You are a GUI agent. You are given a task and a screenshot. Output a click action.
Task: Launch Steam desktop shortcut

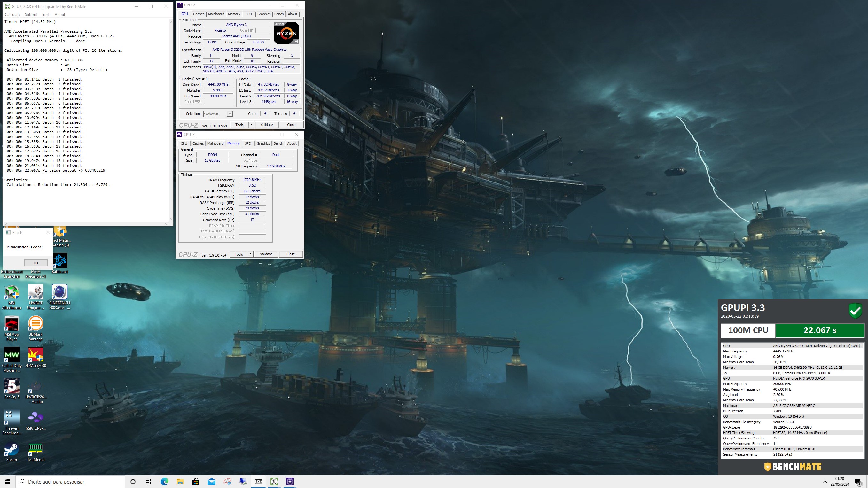point(12,451)
